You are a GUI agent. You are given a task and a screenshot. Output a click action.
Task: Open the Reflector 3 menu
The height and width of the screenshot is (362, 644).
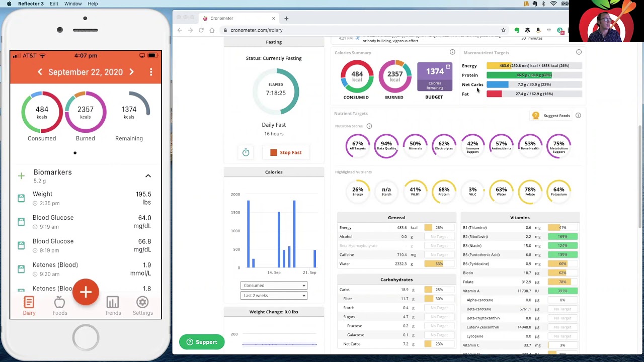pyautogui.click(x=31, y=4)
